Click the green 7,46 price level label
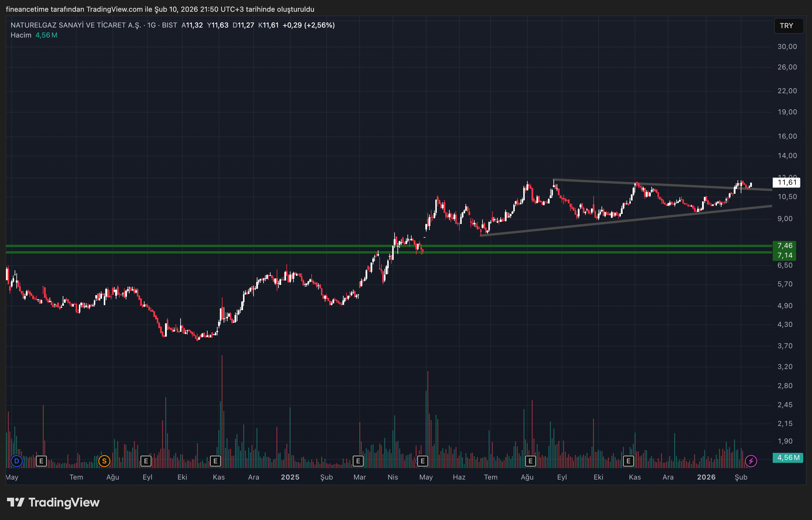The height and width of the screenshot is (520, 812). 784,245
